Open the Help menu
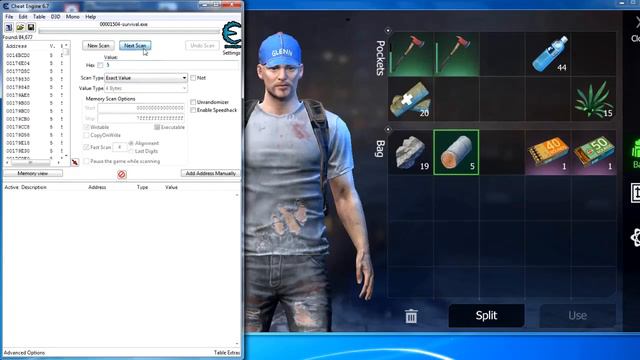This screenshot has width=640, height=360. 91,17
